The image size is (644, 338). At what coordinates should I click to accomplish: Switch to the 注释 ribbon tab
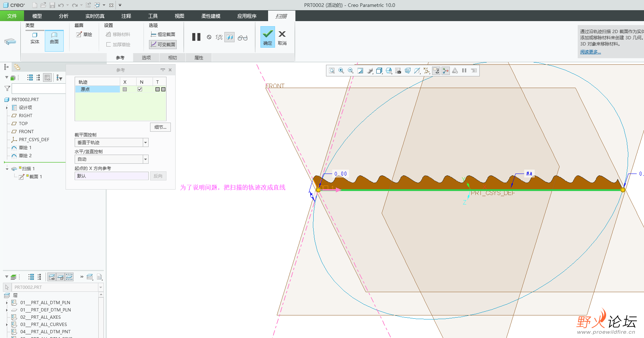click(x=126, y=16)
